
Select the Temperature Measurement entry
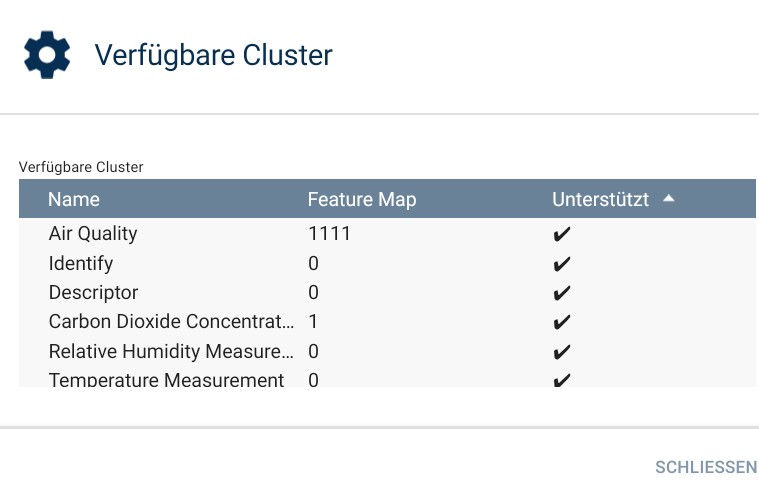[166, 379]
